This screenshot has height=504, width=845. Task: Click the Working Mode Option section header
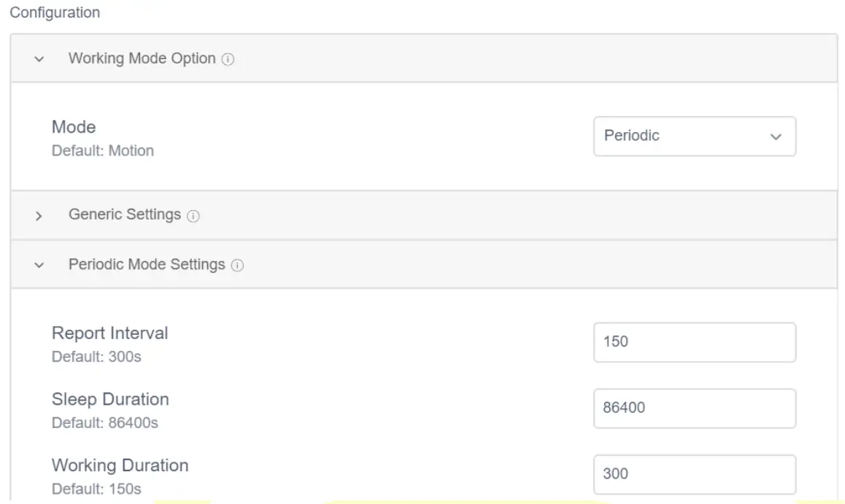pos(142,58)
